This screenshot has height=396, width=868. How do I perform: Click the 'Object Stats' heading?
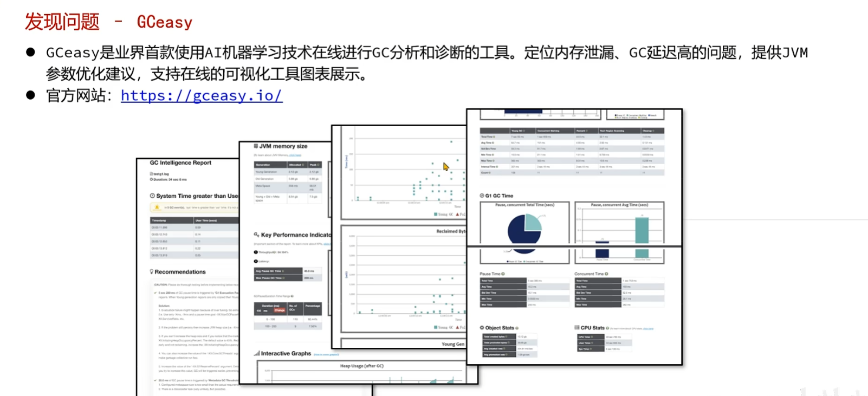tap(500, 328)
